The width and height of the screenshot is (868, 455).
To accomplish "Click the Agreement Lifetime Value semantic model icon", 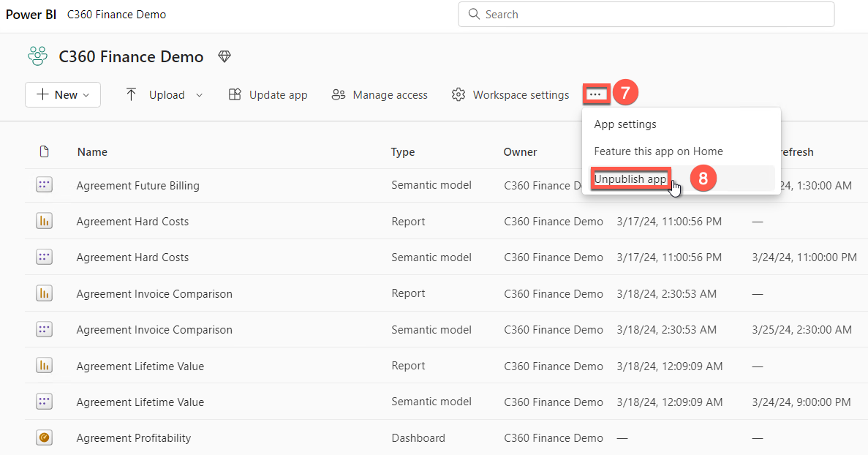I will point(44,402).
